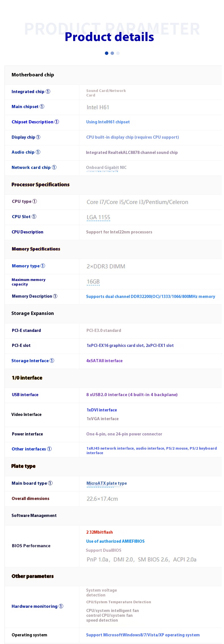Click the info icon next to Main chipset
This screenshot has height=644, width=224.
(x=42, y=106)
